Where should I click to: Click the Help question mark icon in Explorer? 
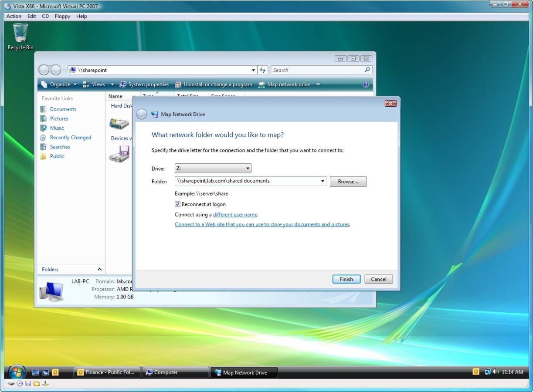click(x=366, y=85)
